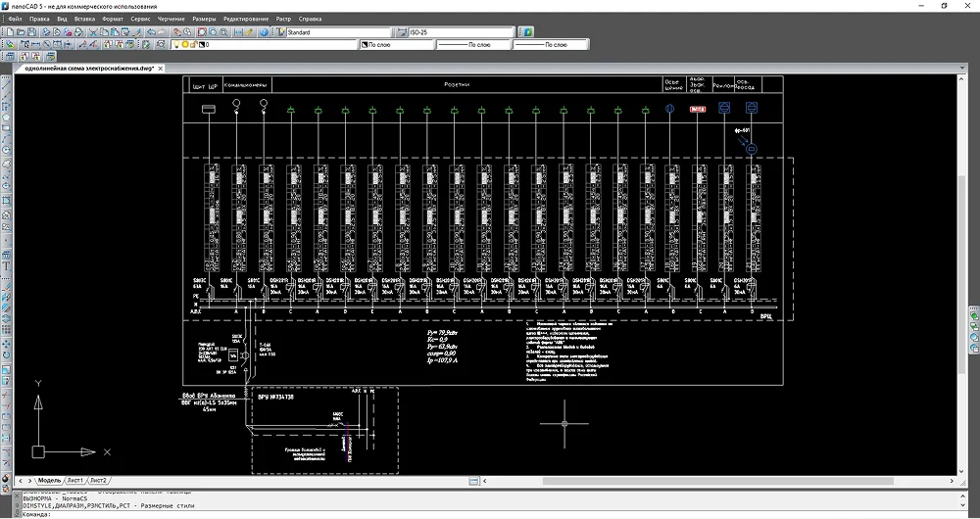Toggle the layer freeze sun icon

coord(185,45)
